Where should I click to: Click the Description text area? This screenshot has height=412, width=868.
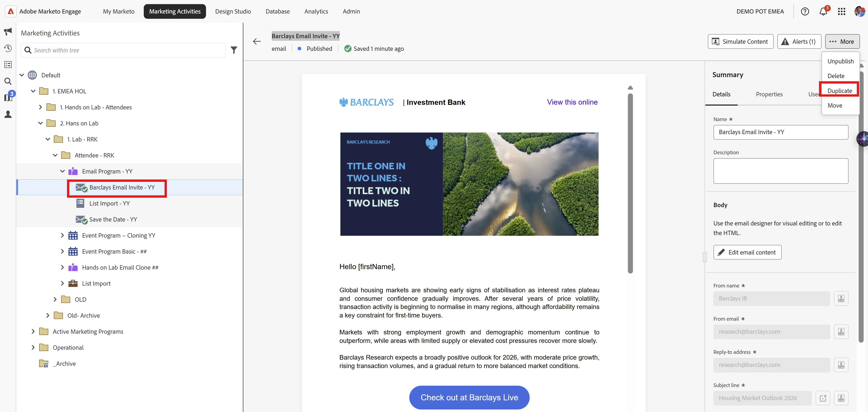coord(781,171)
